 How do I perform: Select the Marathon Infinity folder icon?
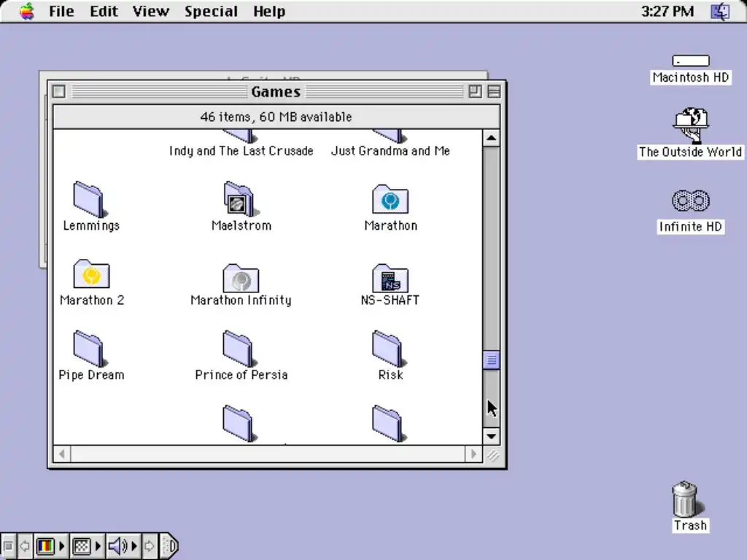[x=241, y=278]
